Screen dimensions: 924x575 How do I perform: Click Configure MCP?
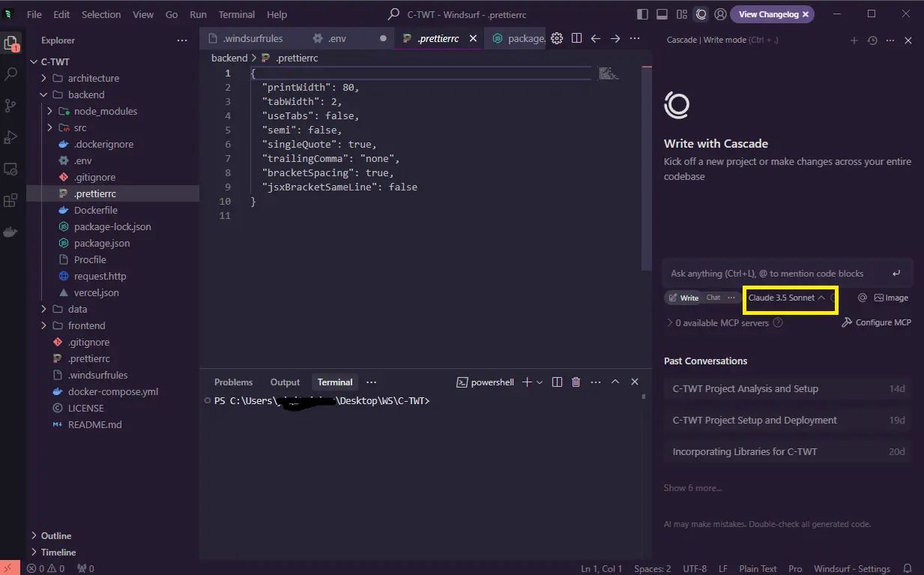(876, 322)
